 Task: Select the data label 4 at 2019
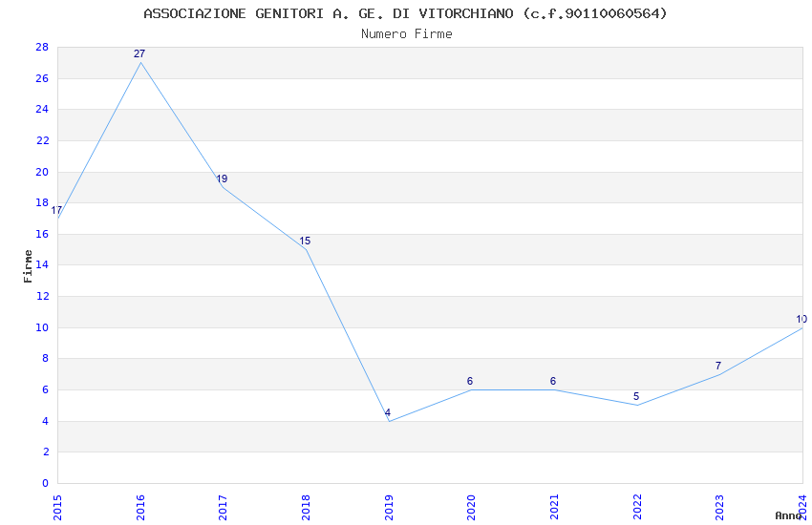(387, 412)
